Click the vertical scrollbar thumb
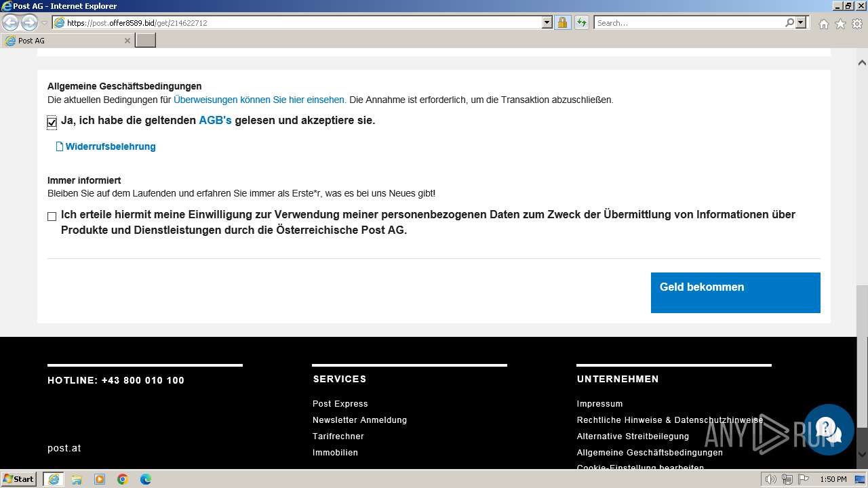 862,357
